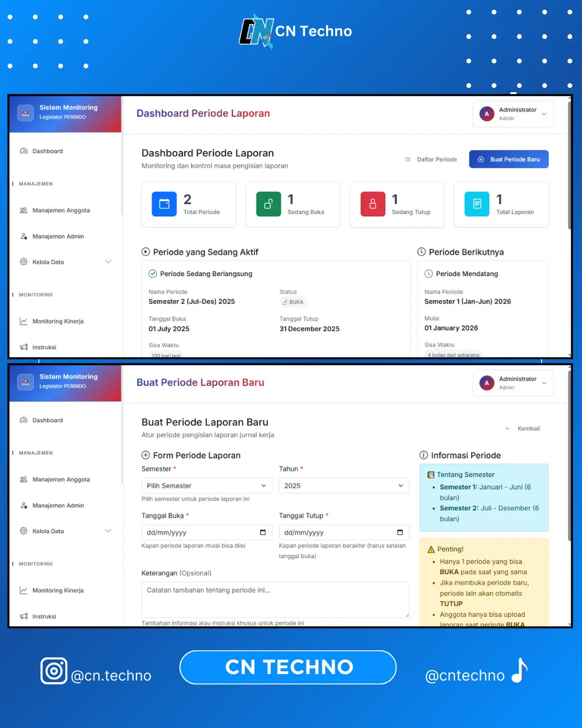Open Administrator menu on Buat Periode Laporan Baru page
Screen dimensions: 582x728
tap(513, 383)
